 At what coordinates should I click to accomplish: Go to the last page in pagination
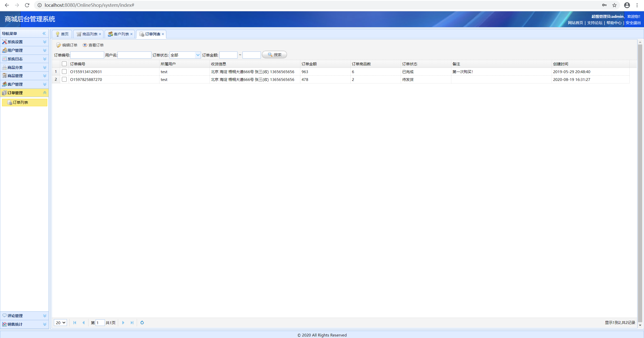pyautogui.click(x=132, y=323)
